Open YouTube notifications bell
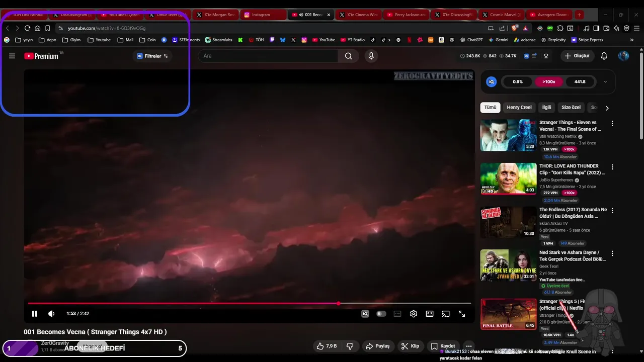Screen dimensions: 644x362 [x=604, y=56]
